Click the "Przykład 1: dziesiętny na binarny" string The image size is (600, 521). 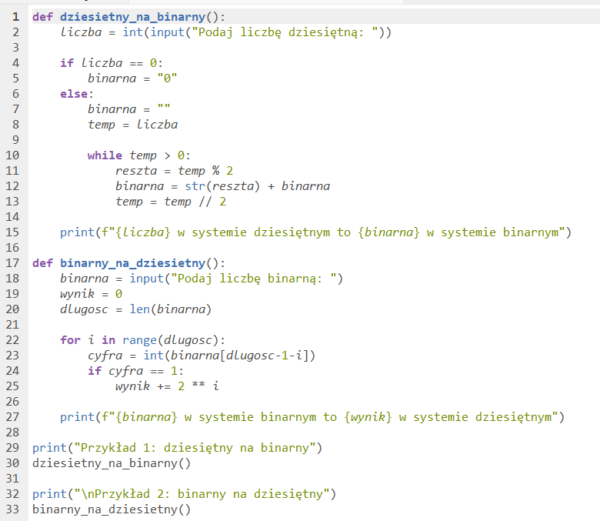click(x=197, y=448)
